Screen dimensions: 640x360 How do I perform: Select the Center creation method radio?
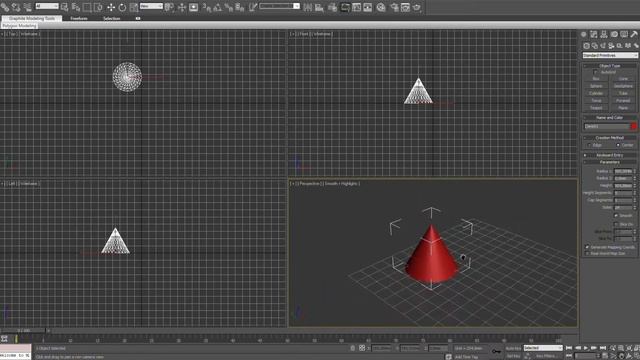pos(618,145)
